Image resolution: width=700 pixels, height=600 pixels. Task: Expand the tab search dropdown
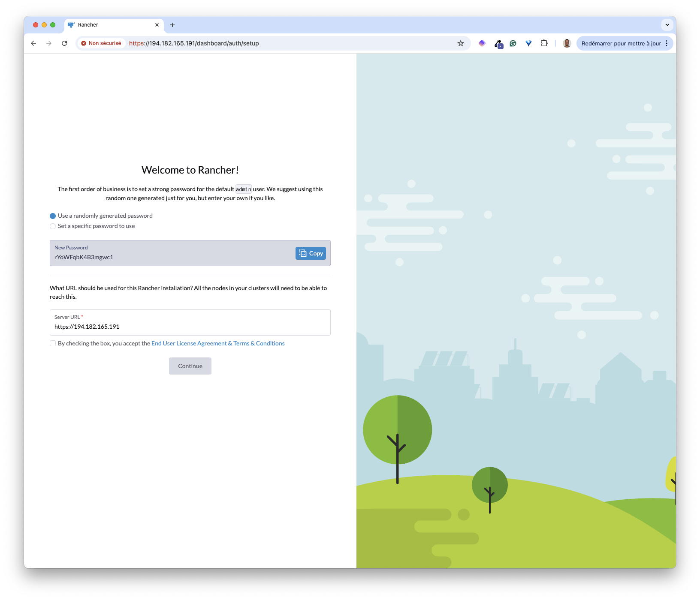[x=667, y=25]
